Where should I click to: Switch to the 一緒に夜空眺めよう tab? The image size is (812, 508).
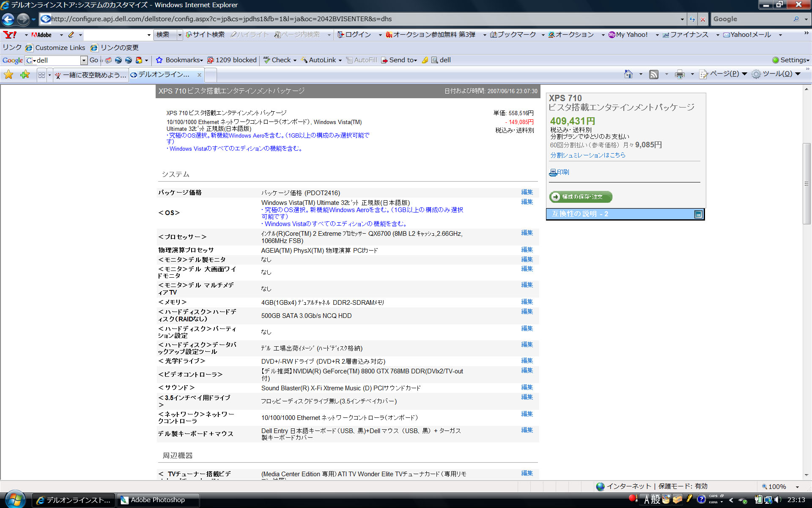click(91, 75)
